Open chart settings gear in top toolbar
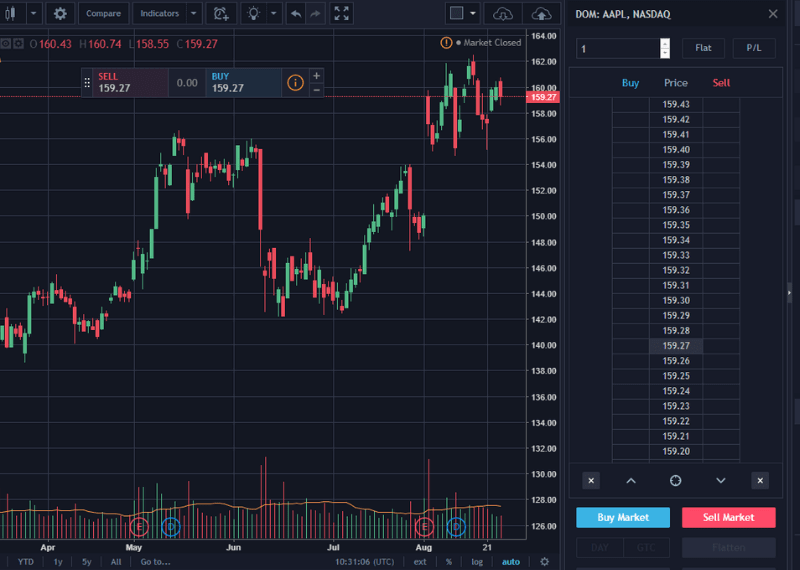This screenshot has width=800, height=570. coord(60,14)
